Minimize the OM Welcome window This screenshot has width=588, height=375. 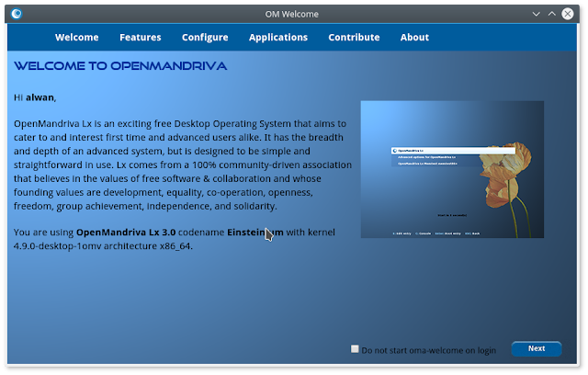pyautogui.click(x=536, y=14)
